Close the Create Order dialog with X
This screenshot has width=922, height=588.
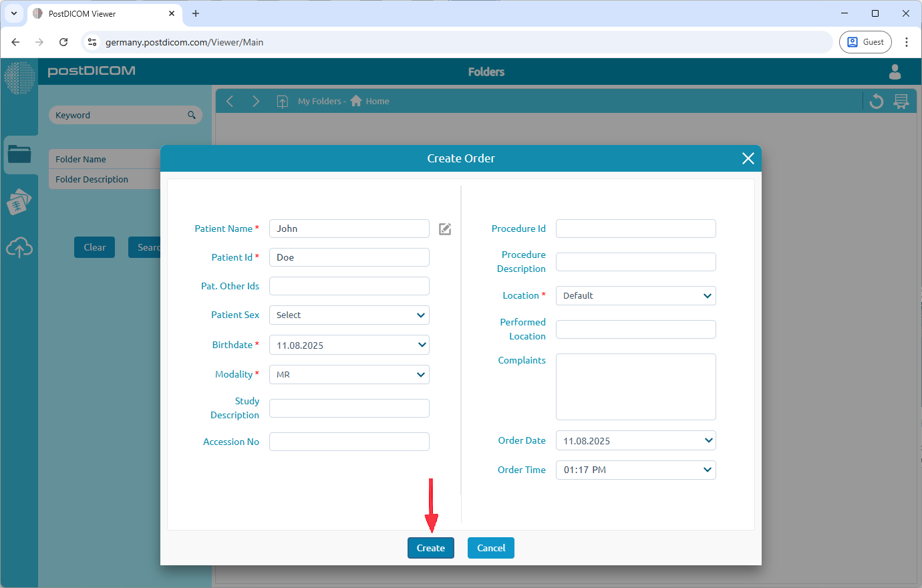point(748,158)
